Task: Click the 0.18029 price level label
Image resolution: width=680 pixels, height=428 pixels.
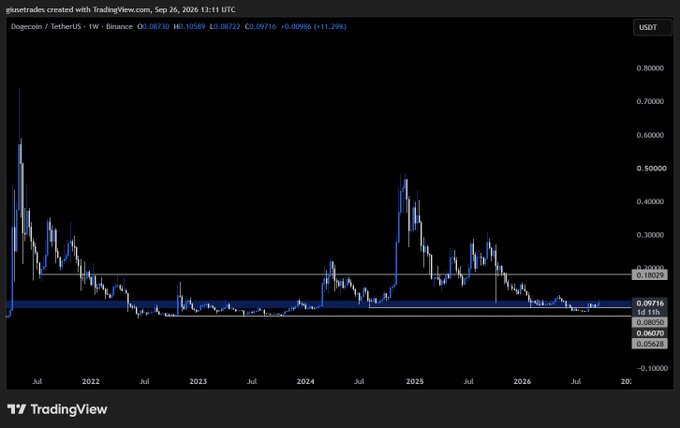Action: 649,275
